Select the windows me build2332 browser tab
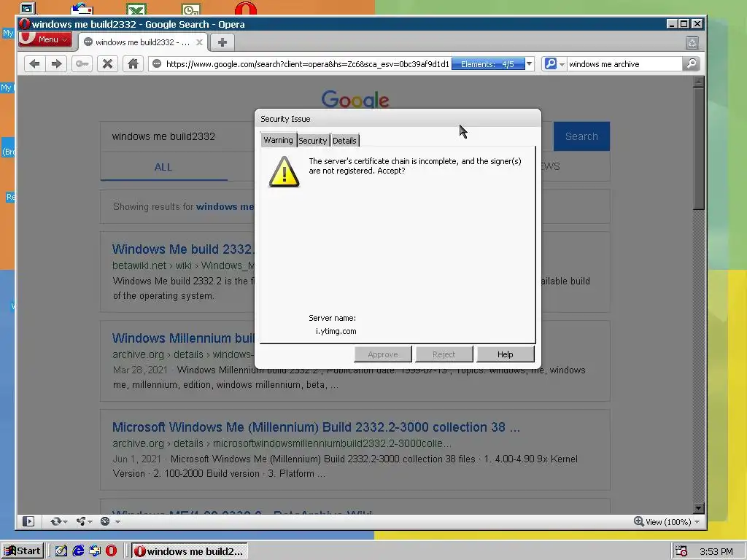 (x=142, y=42)
